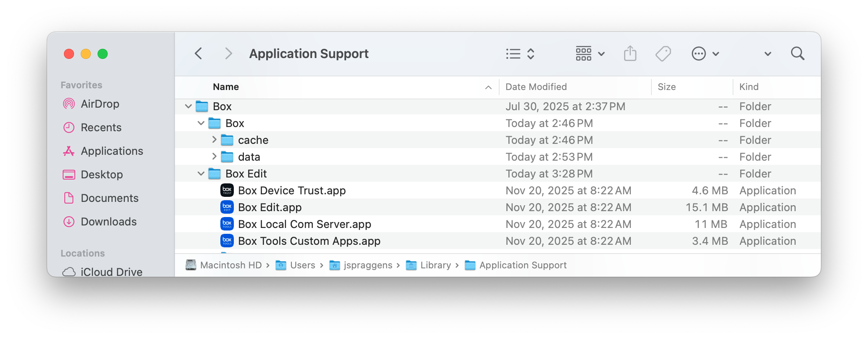Viewport: 868px width, 339px height.
Task: Click the Box Local Com Server.app icon
Action: pos(227,224)
